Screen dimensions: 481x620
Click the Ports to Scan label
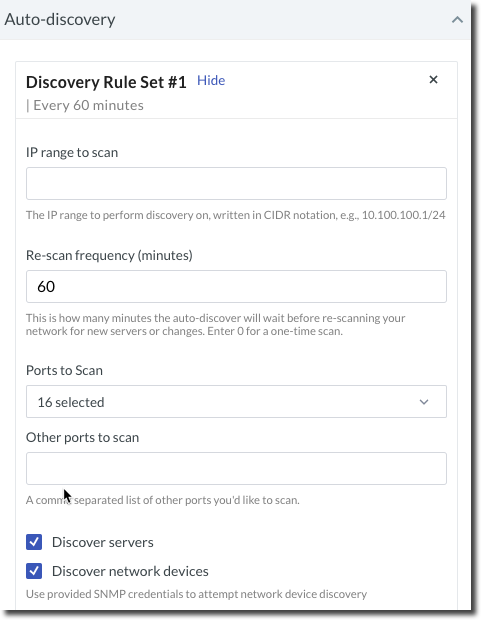[64, 370]
